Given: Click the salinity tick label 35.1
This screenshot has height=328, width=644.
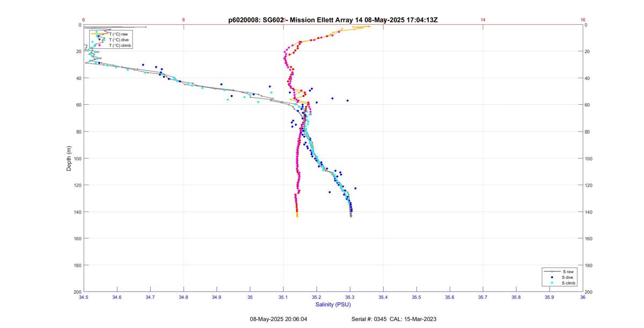Looking at the screenshot, I should pyautogui.click(x=283, y=297).
